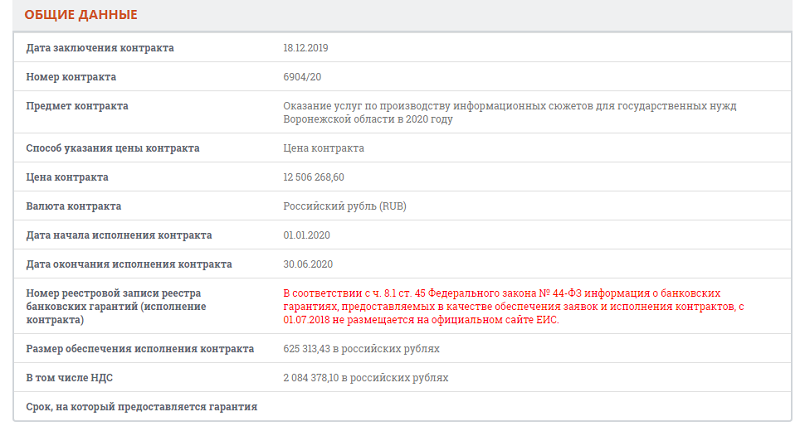Click the В том числе НДС label
800x431 pixels.
[x=69, y=378]
